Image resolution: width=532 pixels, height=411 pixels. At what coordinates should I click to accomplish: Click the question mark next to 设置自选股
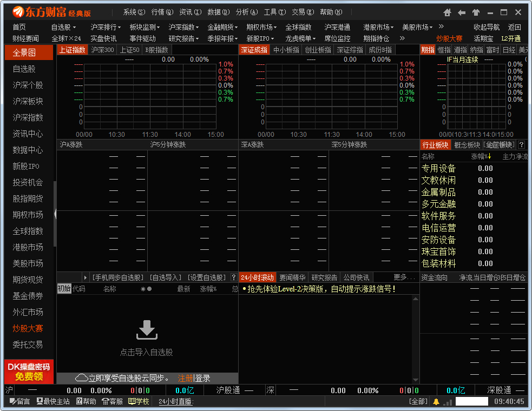[x=233, y=277]
